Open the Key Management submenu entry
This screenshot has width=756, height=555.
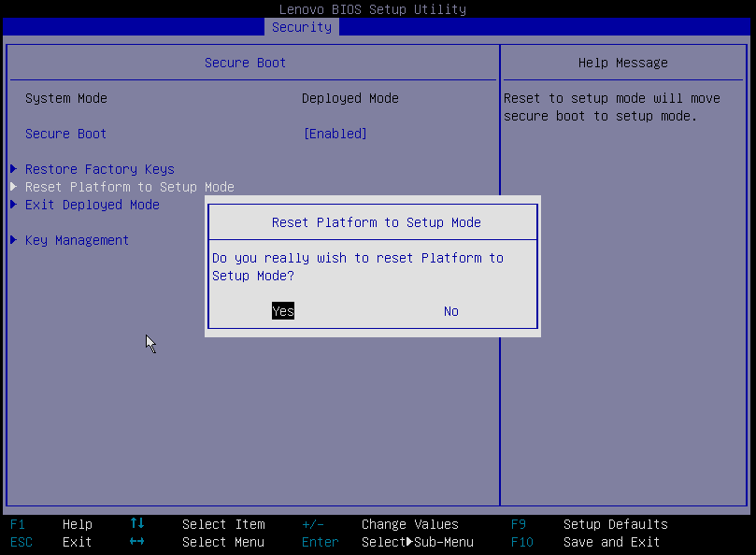78,240
